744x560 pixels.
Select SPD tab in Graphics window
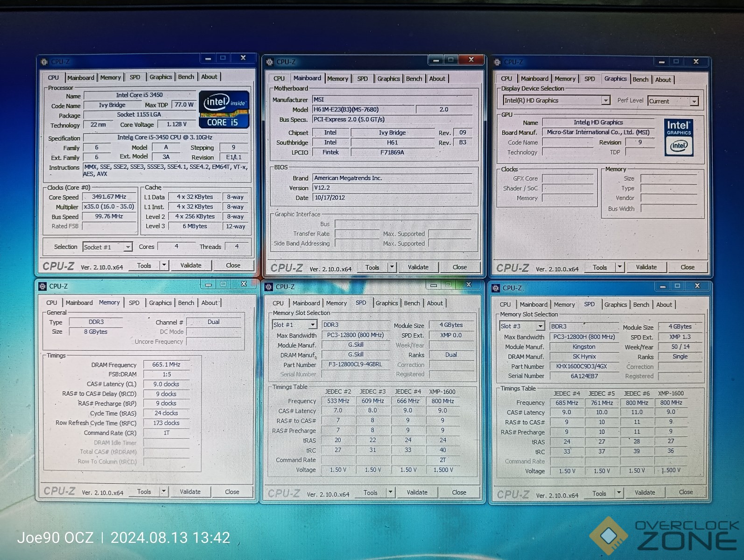coord(590,79)
